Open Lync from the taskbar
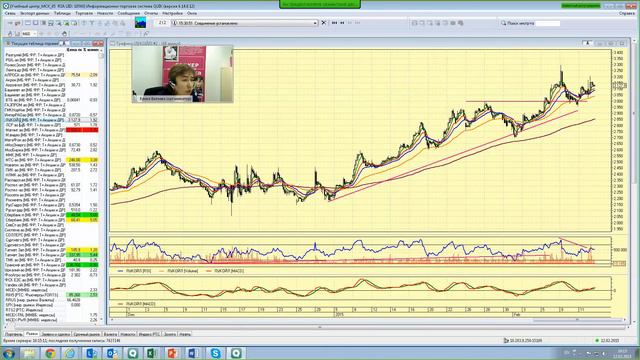Screen dimensions: 640x360 (91, 353)
